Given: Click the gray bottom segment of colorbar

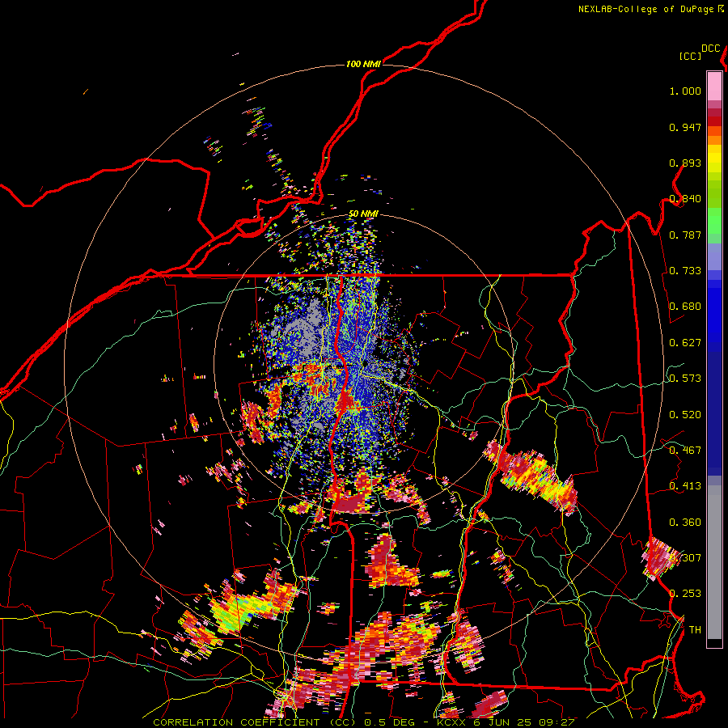Looking at the screenshot, I should coord(714,562).
